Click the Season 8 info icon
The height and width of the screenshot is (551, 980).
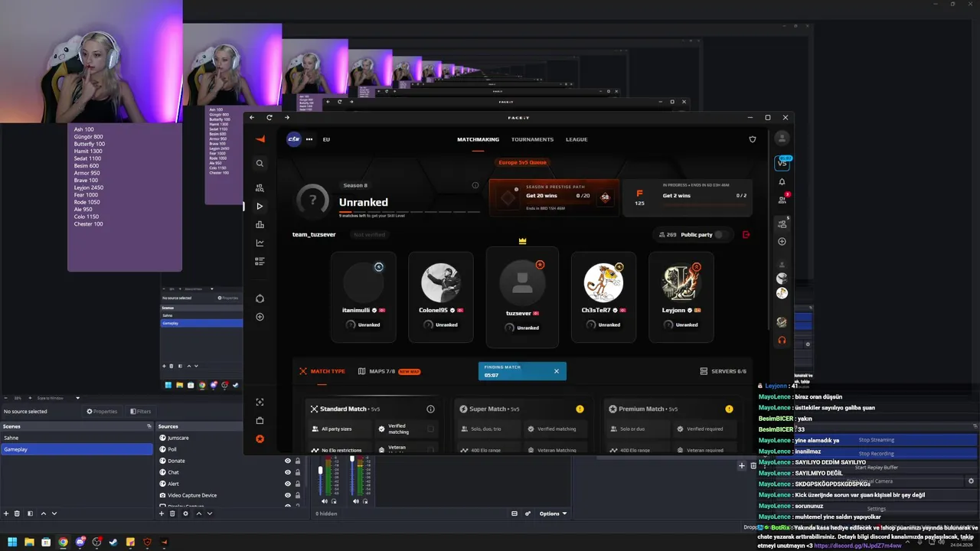pyautogui.click(x=475, y=185)
